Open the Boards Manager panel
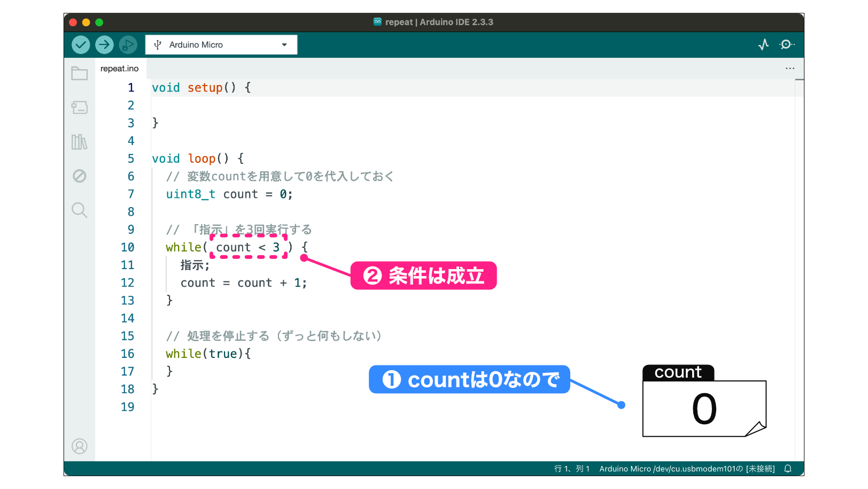 coord(80,108)
